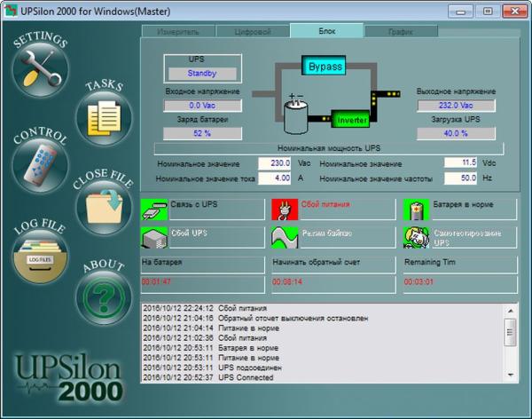Screen dimensions: 532x419
Task: Click the 00:01:47 on-battery timer
Action: [x=156, y=281]
